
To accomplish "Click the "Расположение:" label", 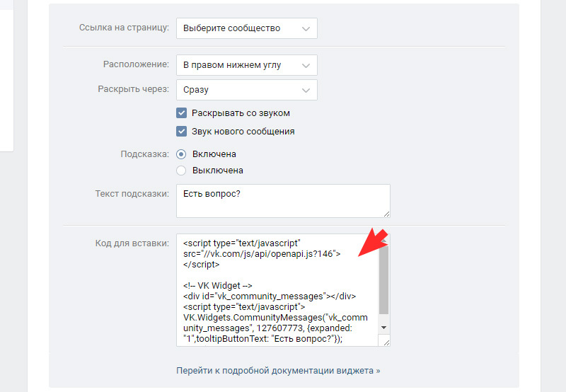I will (x=136, y=65).
